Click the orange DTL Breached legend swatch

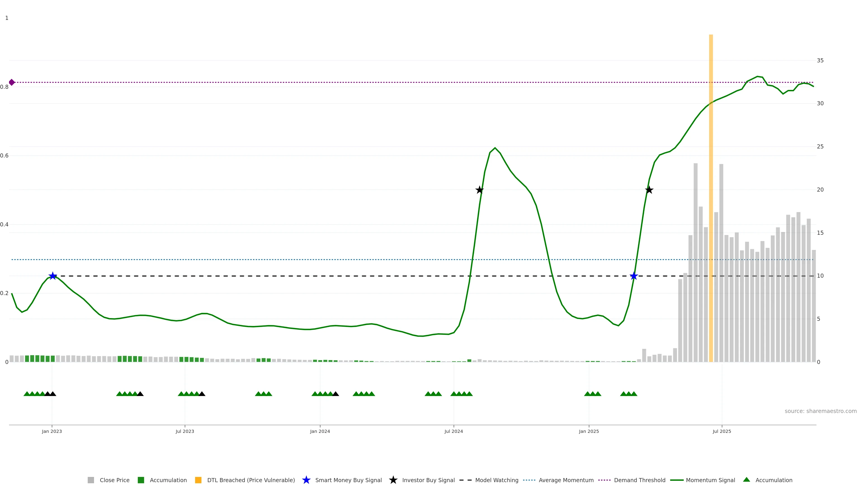tap(198, 480)
